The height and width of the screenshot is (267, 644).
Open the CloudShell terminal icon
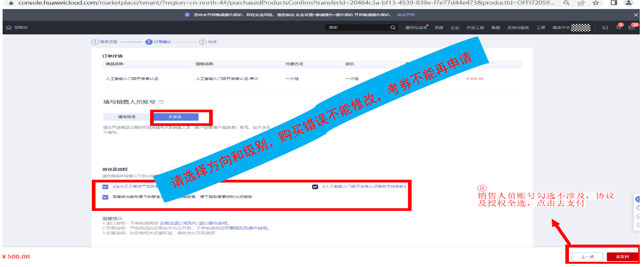point(605,28)
